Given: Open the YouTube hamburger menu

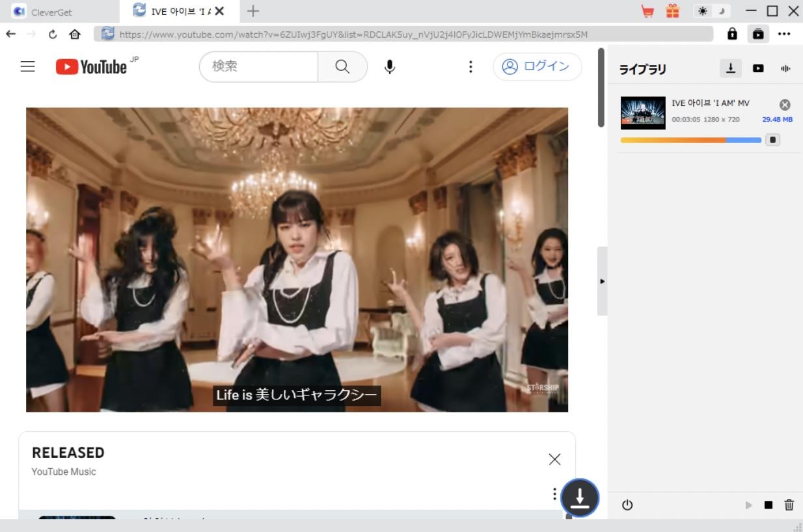Looking at the screenshot, I should click(27, 66).
